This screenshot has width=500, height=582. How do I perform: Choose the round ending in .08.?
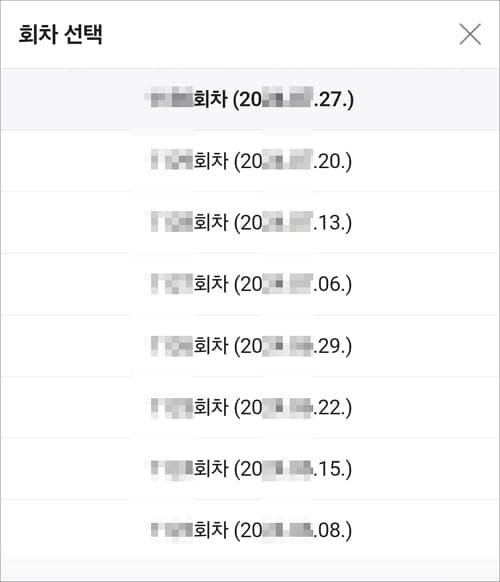(250, 530)
